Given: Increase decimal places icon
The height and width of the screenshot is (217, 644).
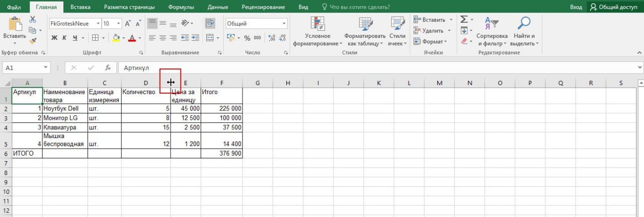Looking at the screenshot, I should point(272,38).
